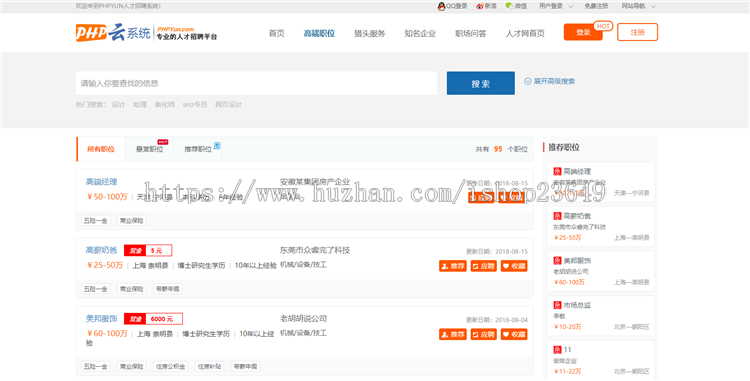Select the 所有职位 tab
The image size is (750, 381).
point(101,149)
